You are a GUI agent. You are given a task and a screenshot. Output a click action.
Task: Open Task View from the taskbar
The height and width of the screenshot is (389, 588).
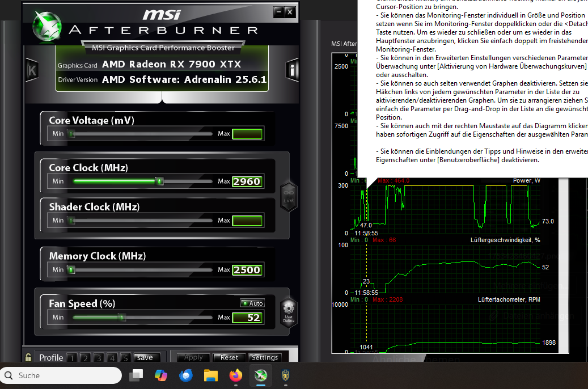136,375
